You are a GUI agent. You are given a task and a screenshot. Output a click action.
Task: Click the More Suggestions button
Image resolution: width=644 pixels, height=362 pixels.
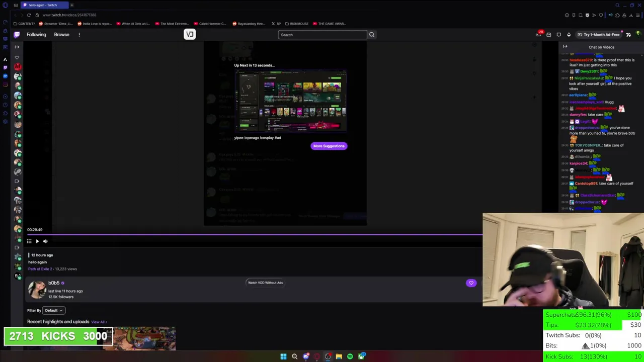(329, 146)
